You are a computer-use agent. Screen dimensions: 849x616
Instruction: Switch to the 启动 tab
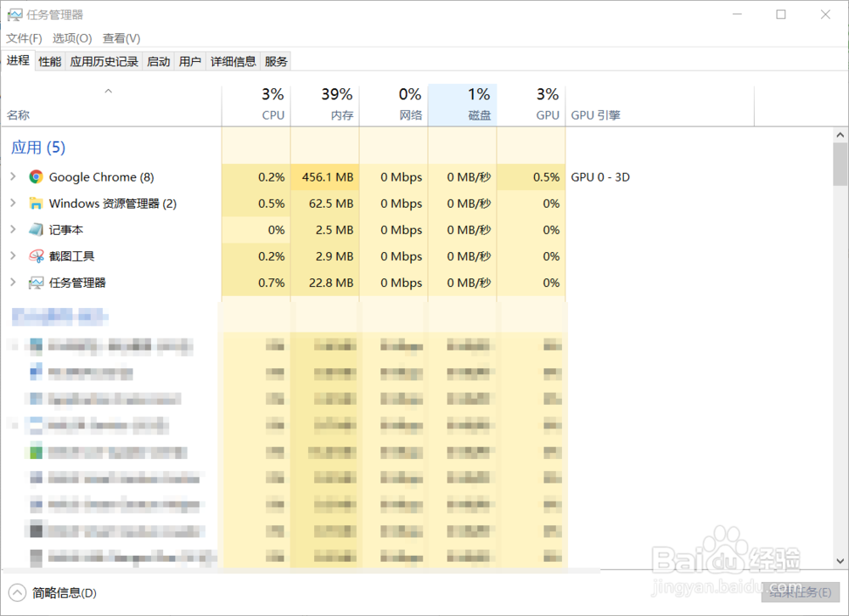tap(159, 62)
